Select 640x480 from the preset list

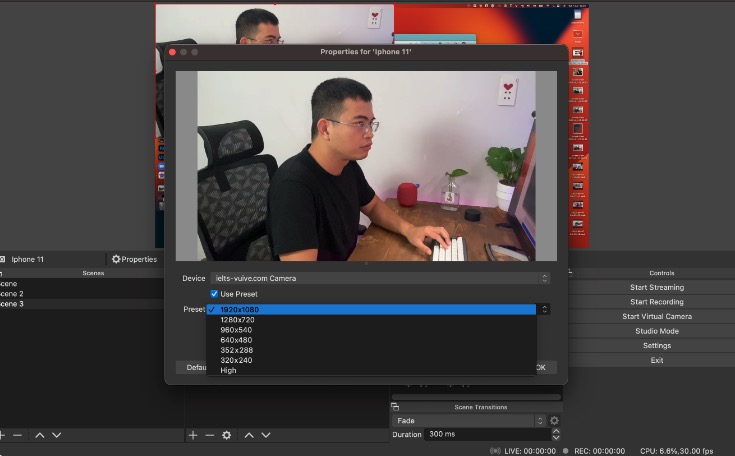pos(371,340)
